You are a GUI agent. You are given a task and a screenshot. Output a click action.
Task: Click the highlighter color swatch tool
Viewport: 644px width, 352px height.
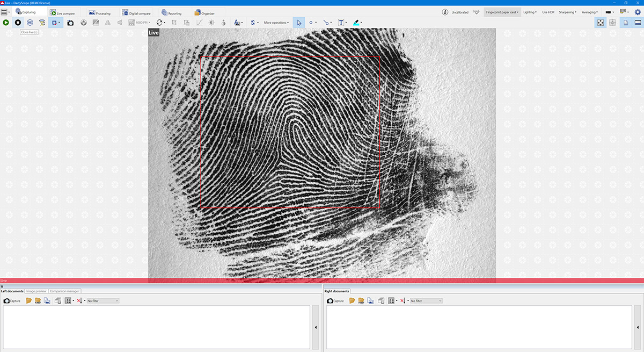tap(357, 23)
